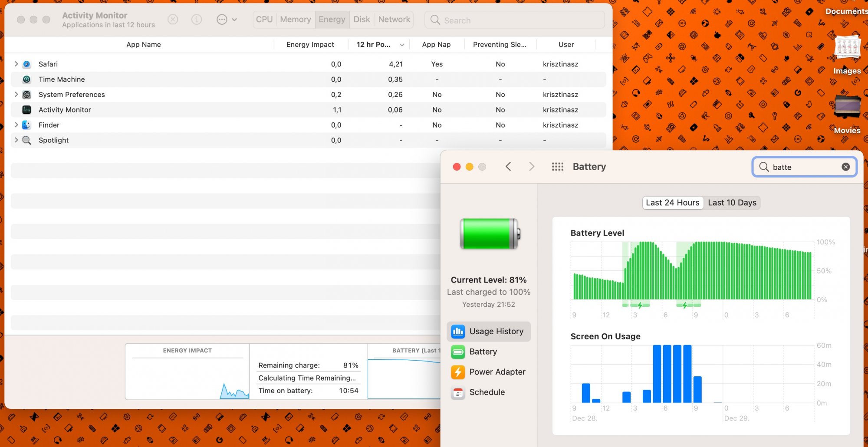The image size is (868, 447).
Task: Expand the Spotlight process row
Action: click(16, 140)
